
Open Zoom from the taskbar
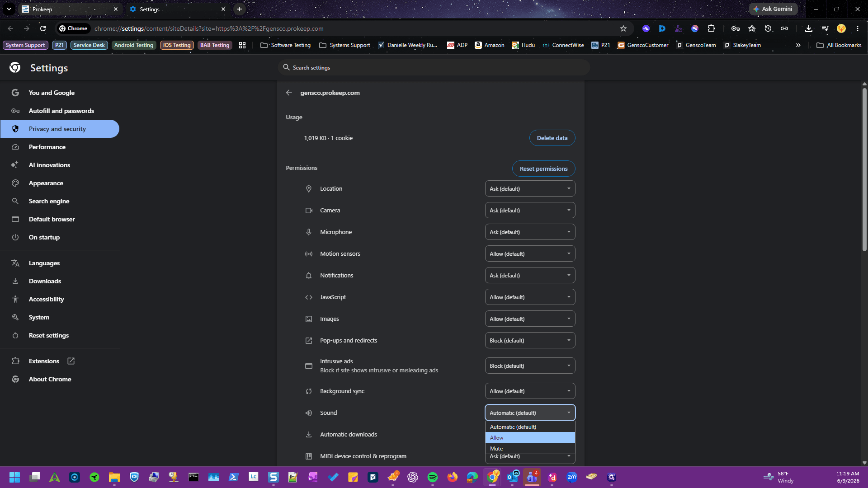(572, 477)
